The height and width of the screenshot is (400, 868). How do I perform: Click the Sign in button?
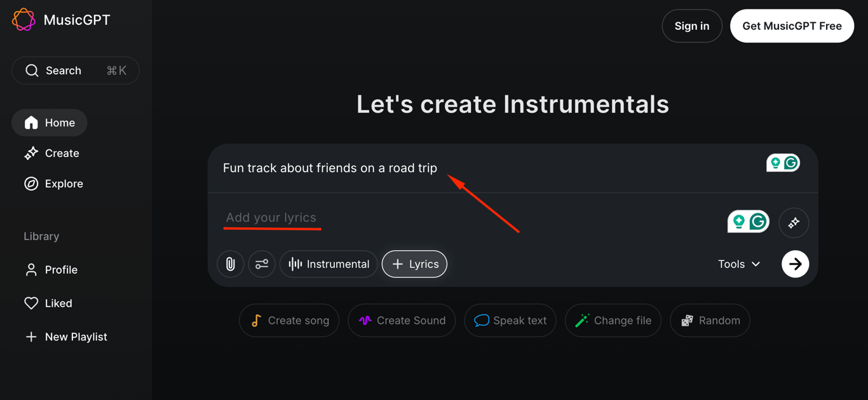tap(692, 25)
